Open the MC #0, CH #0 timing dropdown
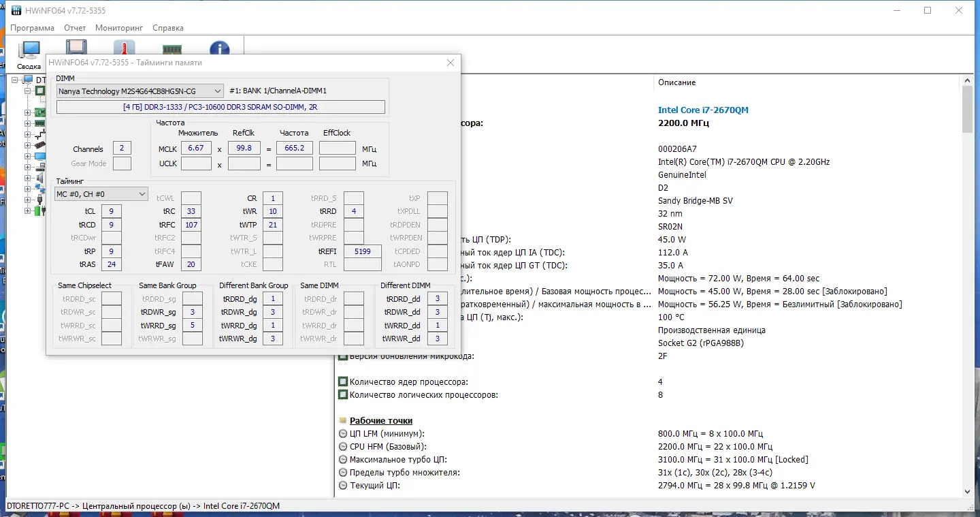Viewport: 980px width, 517px height. coord(101,194)
